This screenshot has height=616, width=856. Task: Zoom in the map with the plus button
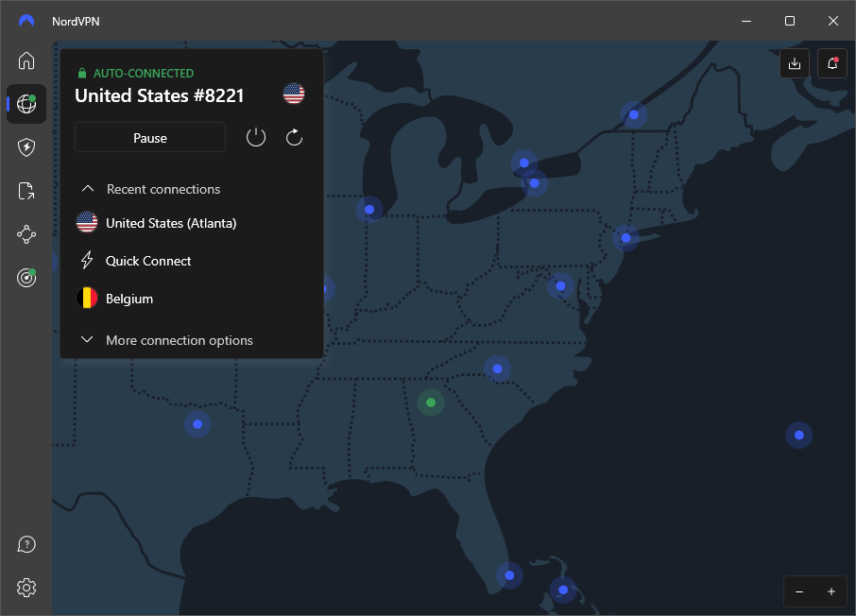pyautogui.click(x=830, y=591)
